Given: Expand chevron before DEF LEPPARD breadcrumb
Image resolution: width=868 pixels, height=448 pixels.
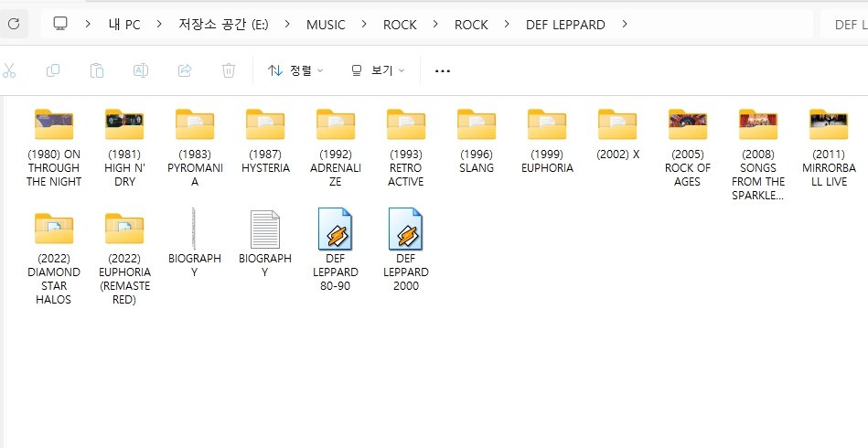Looking at the screenshot, I should [507, 25].
